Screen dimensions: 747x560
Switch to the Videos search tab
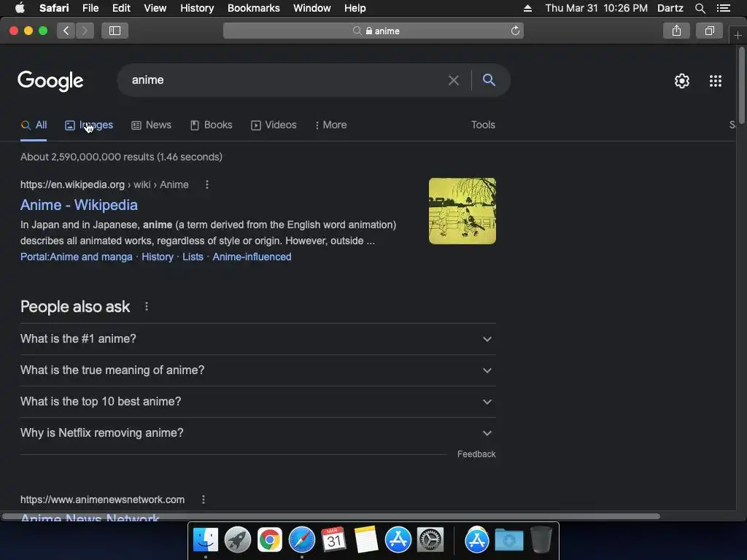[274, 125]
